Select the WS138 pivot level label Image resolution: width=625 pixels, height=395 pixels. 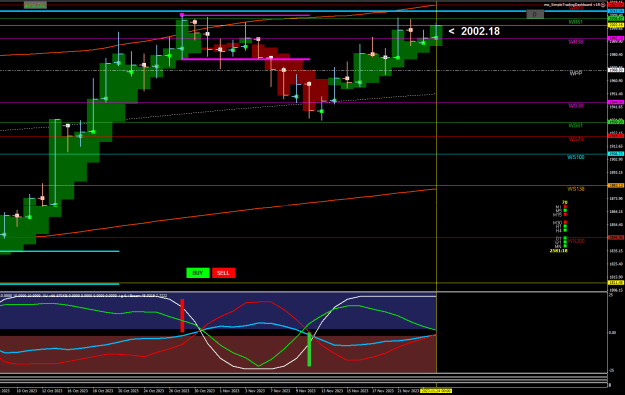(576, 189)
